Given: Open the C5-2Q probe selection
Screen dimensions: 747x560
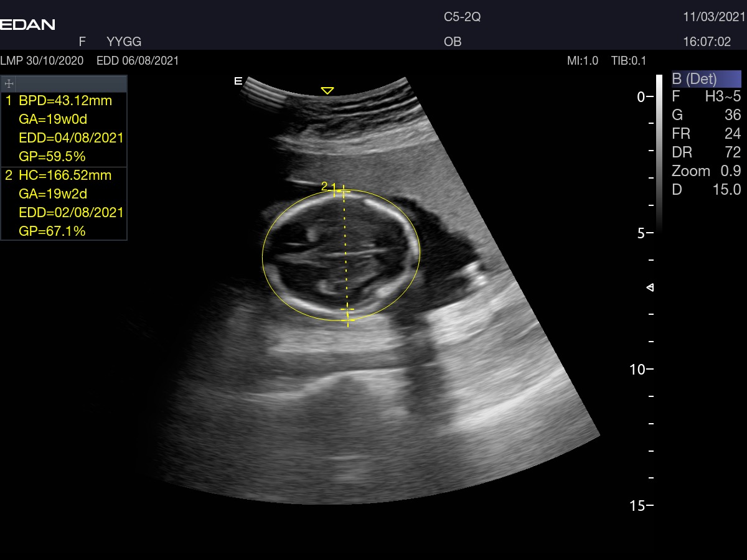Looking at the screenshot, I should [x=462, y=17].
